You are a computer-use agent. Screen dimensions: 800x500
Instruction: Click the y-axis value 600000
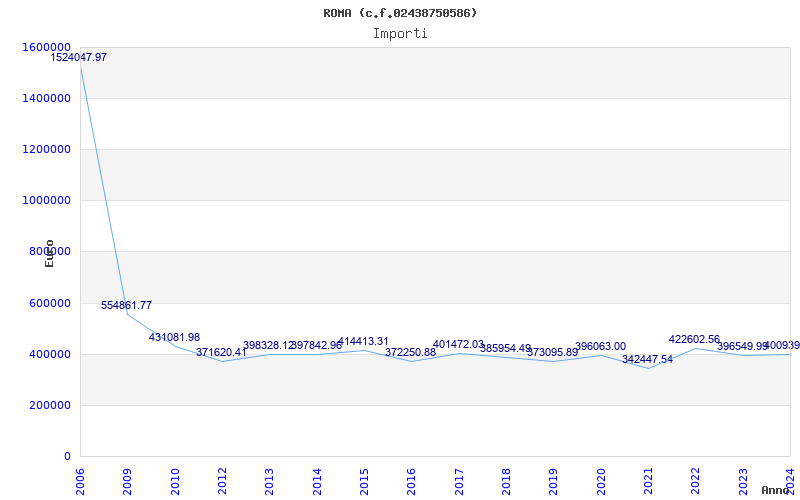click(x=49, y=303)
